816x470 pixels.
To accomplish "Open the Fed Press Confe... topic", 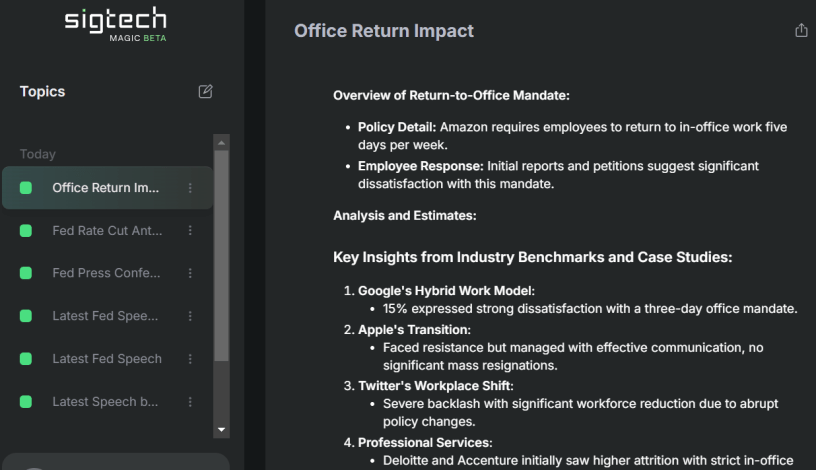I will (x=106, y=274).
